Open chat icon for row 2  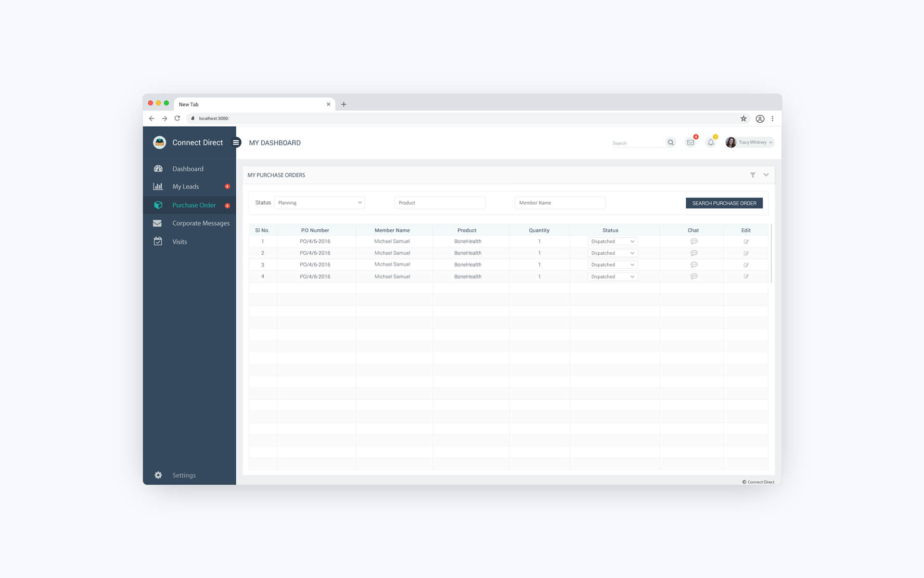(693, 253)
